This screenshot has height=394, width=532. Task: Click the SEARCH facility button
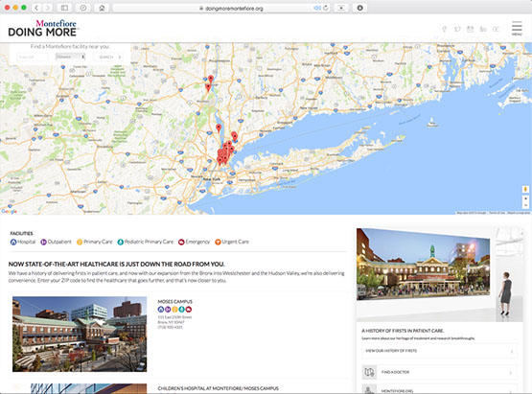(x=109, y=57)
